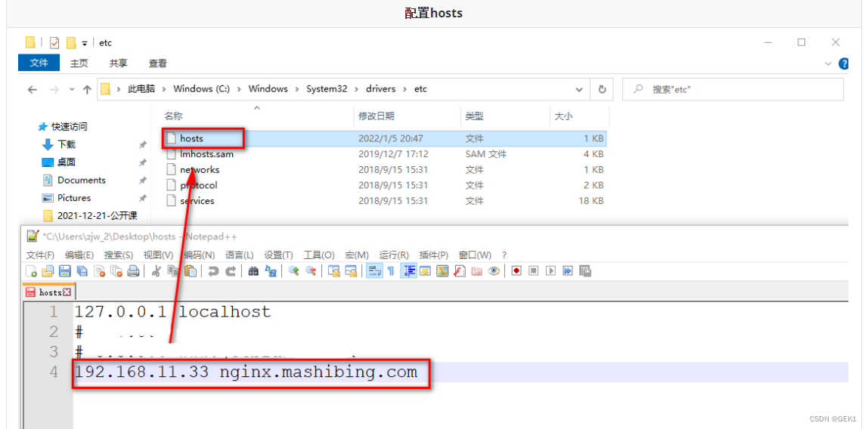Open the Document Map toolbar icon
The width and height of the screenshot is (868, 429).
click(x=442, y=271)
